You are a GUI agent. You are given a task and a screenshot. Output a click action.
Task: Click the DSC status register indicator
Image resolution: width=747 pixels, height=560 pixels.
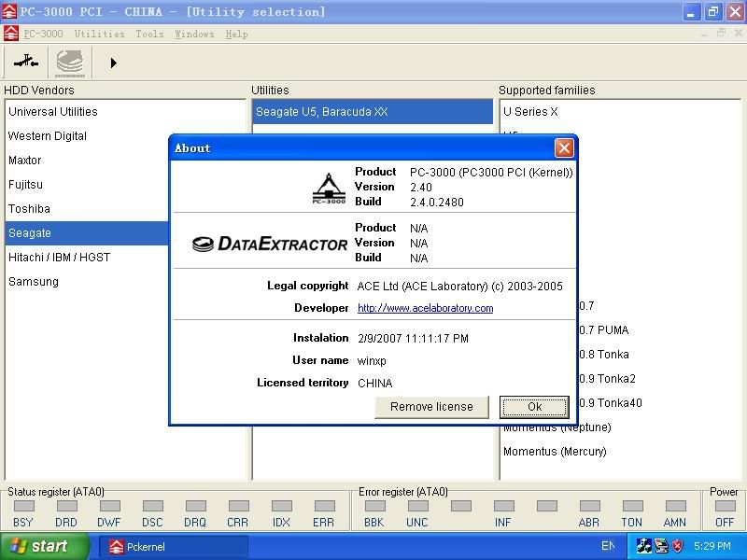pyautogui.click(x=152, y=506)
